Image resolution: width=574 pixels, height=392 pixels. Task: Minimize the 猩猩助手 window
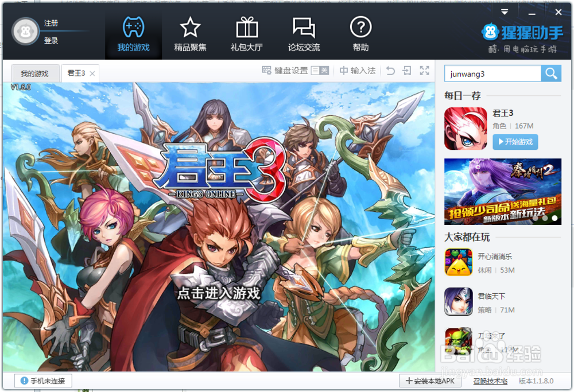point(532,13)
